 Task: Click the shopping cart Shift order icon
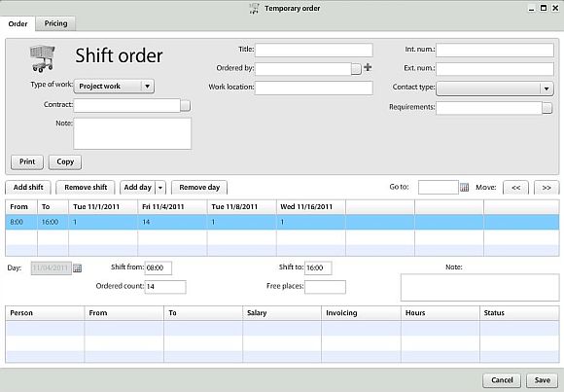coord(43,58)
